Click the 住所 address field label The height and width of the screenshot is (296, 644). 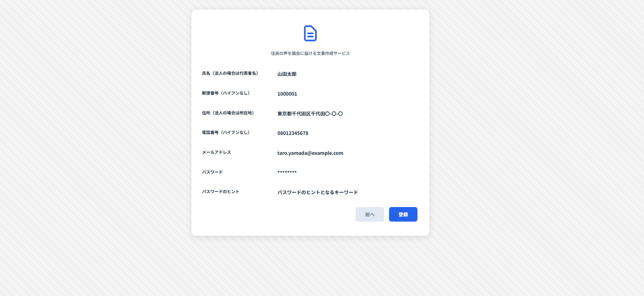click(x=228, y=113)
